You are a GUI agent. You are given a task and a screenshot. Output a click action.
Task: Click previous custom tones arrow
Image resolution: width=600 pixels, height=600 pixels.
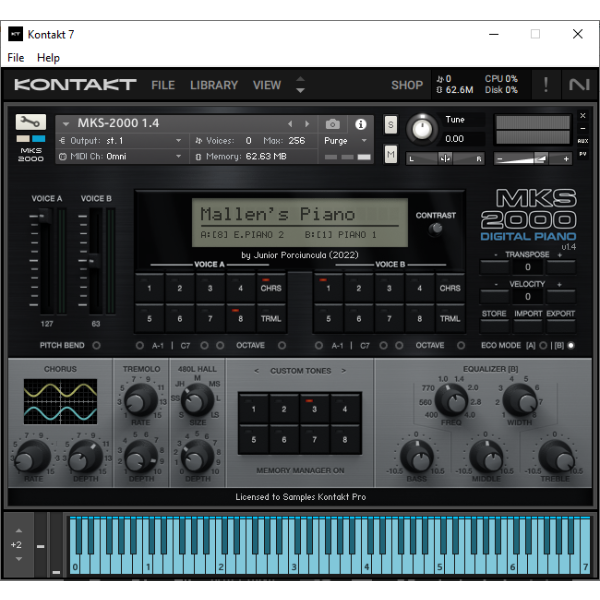click(256, 370)
